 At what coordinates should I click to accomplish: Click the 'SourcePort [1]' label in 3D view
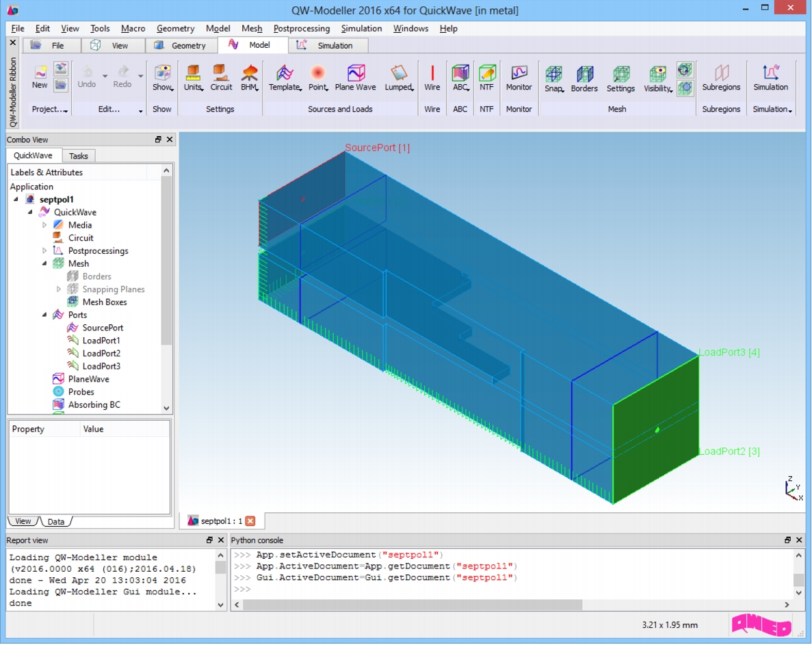point(378,148)
